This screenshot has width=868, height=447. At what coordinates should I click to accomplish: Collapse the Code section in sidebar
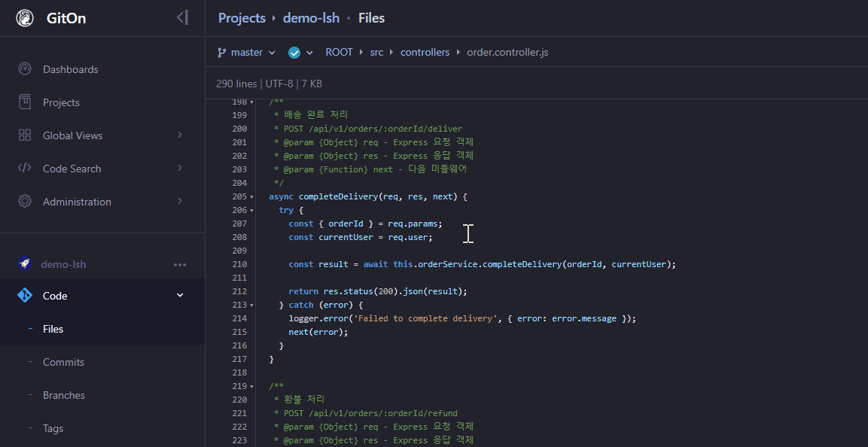(180, 296)
